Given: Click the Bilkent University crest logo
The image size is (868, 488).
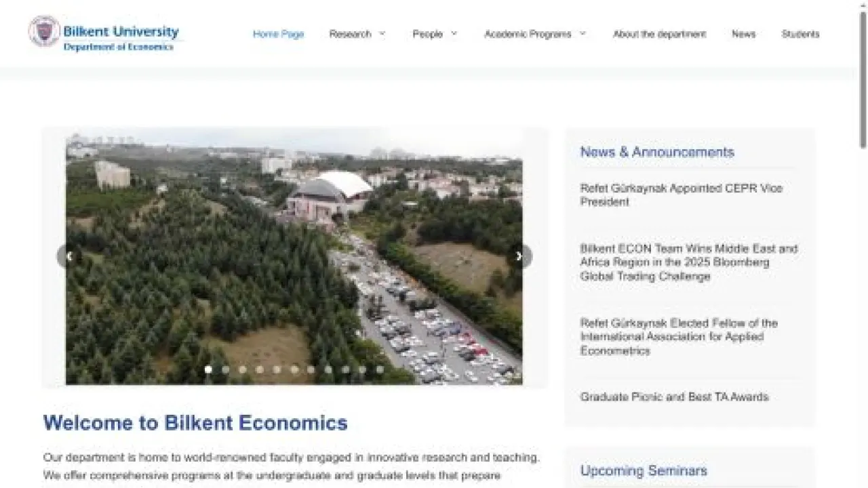Looking at the screenshot, I should tap(45, 31).
